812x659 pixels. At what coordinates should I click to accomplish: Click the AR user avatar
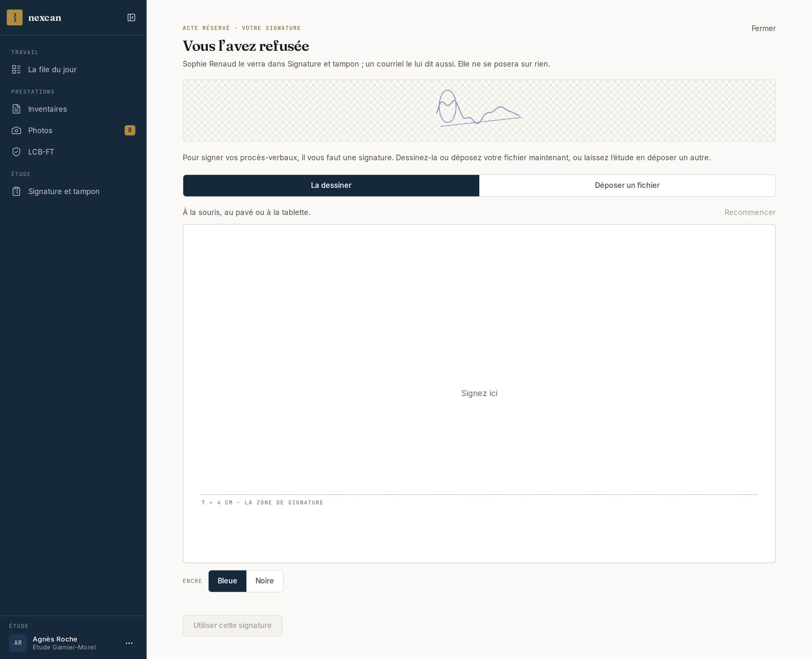click(x=18, y=643)
